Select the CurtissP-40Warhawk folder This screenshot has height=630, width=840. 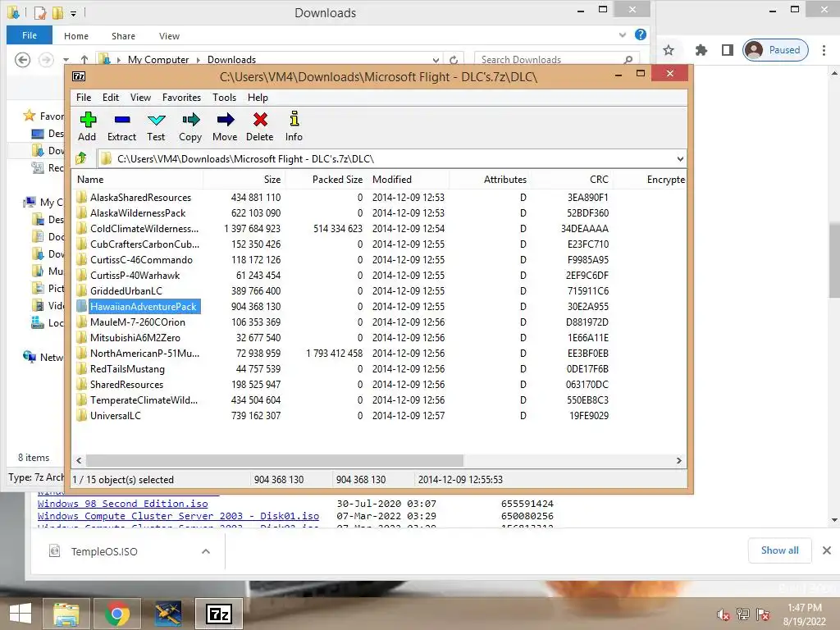coord(135,276)
